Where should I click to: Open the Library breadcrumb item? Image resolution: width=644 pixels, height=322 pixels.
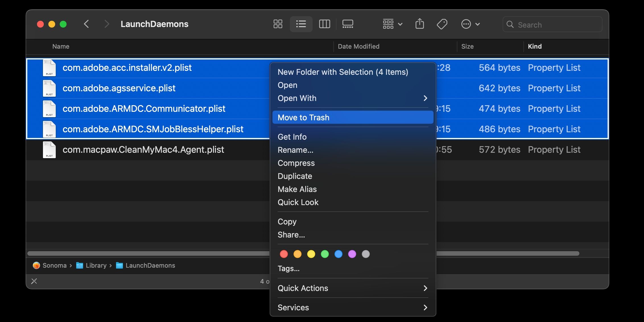96,265
